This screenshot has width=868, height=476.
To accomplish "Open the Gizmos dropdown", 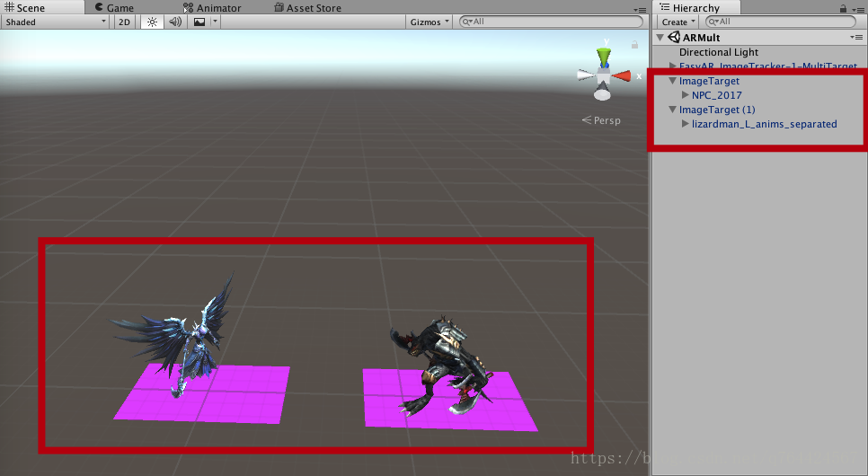I will point(429,22).
